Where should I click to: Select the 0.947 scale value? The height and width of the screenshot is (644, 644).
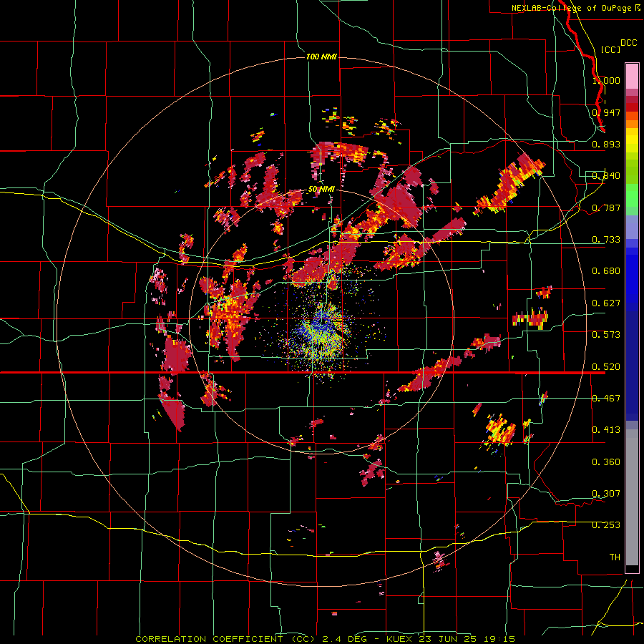pos(606,112)
